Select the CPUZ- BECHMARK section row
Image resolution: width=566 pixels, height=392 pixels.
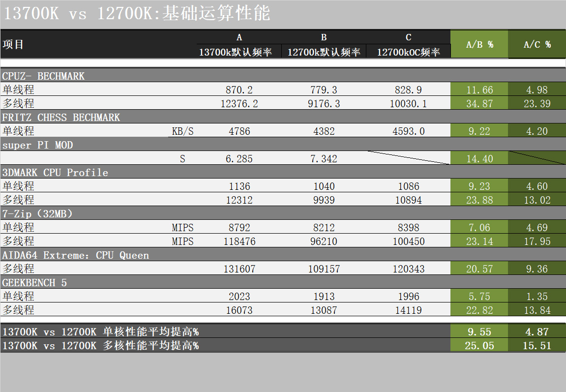(x=283, y=76)
